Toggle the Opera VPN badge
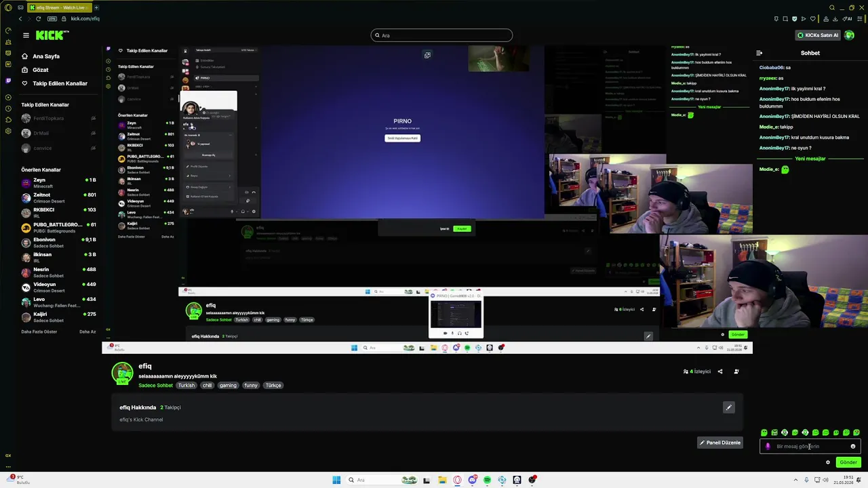This screenshot has width=868, height=488. (52, 19)
